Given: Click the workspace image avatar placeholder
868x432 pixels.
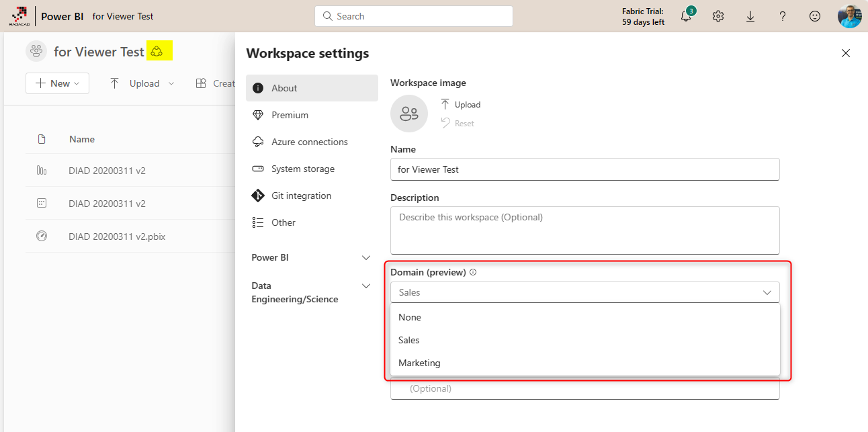Looking at the screenshot, I should tap(408, 114).
